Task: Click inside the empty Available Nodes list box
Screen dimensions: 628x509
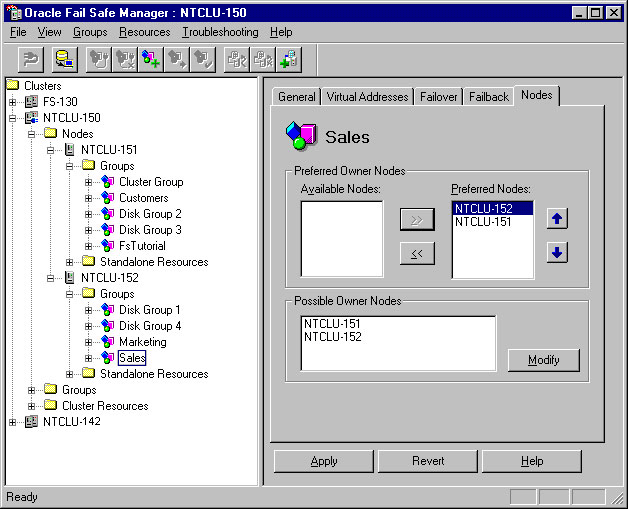Action: pyautogui.click(x=342, y=239)
